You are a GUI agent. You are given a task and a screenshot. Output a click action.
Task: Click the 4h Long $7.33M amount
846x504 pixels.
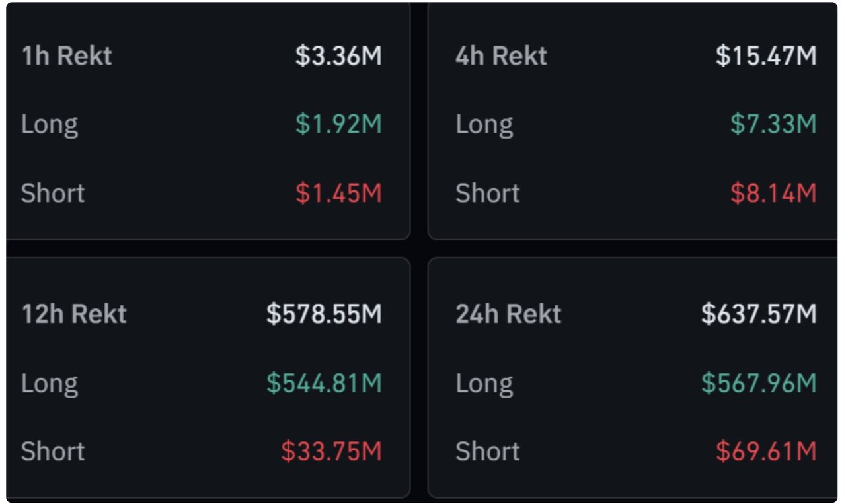coord(773,124)
